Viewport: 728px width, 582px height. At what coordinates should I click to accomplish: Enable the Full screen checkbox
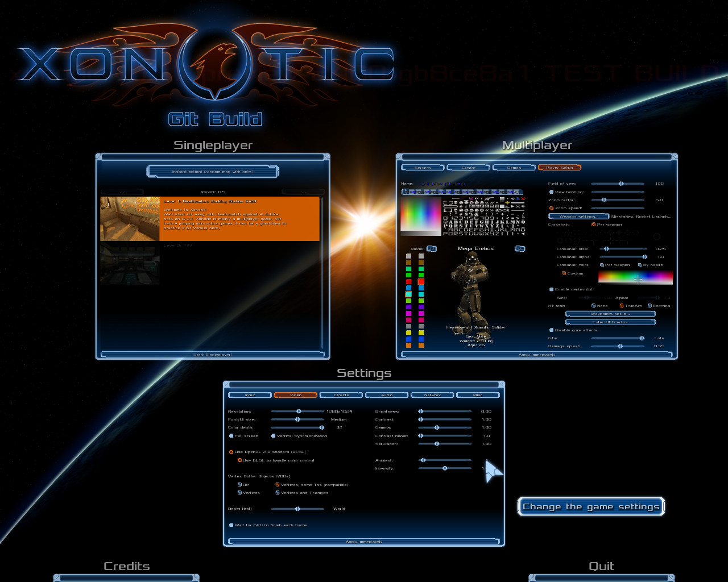click(231, 436)
